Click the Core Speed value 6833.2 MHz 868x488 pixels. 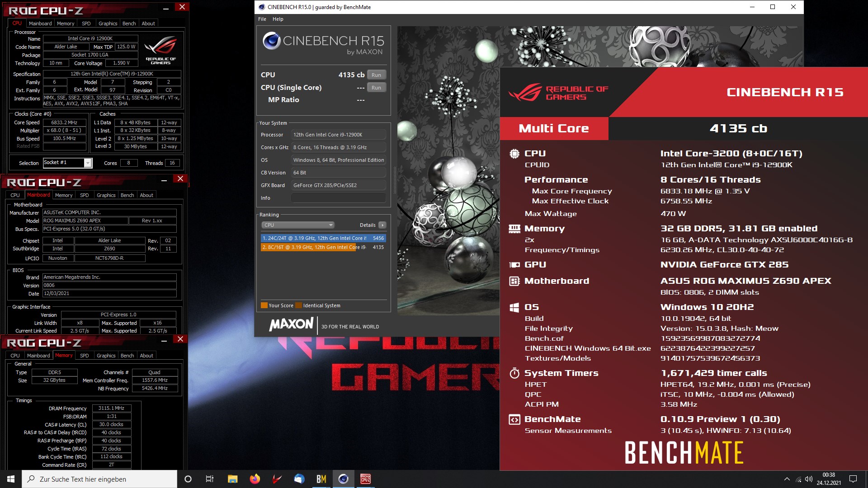[x=64, y=122]
